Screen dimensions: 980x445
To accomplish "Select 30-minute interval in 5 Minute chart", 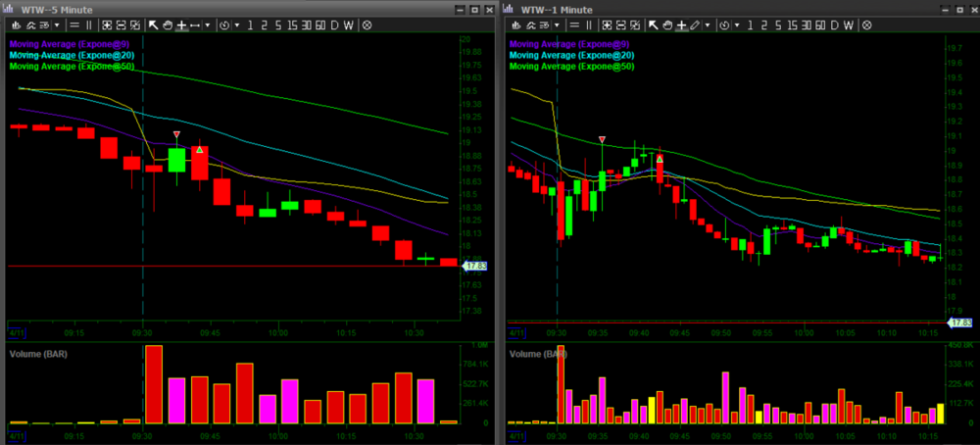I will pos(307,24).
